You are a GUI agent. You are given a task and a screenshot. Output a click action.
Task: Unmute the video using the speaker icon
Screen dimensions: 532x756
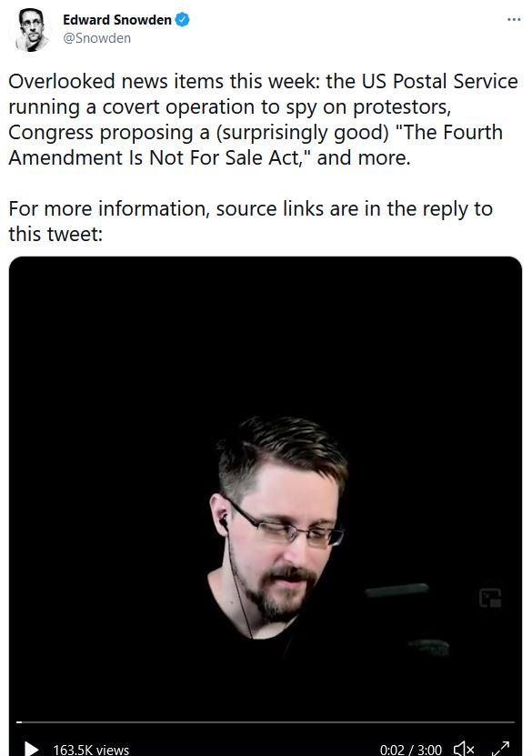pyautogui.click(x=464, y=749)
